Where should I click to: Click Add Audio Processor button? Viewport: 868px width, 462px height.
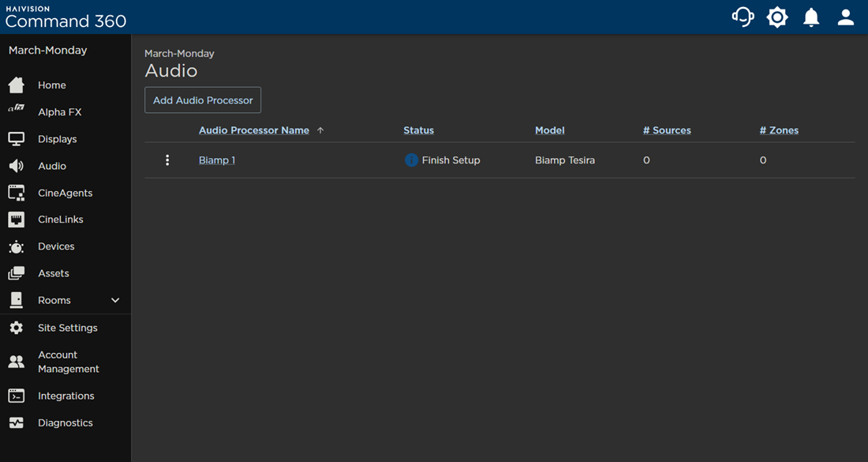click(203, 100)
